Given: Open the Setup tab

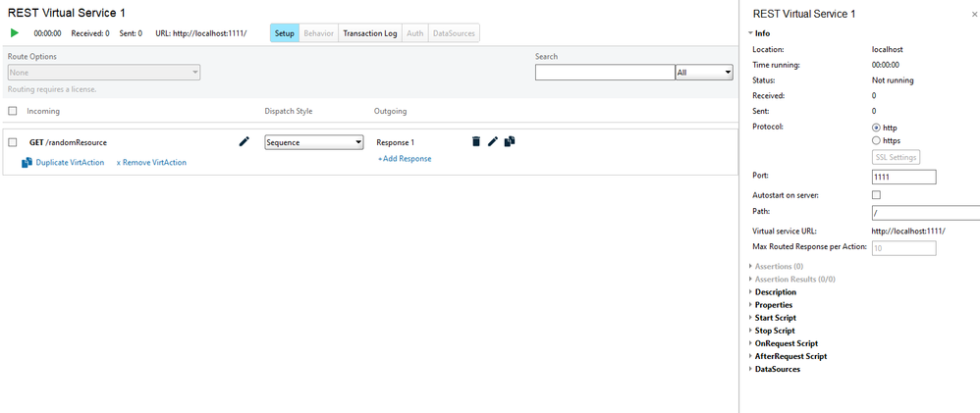Looking at the screenshot, I should click(285, 33).
